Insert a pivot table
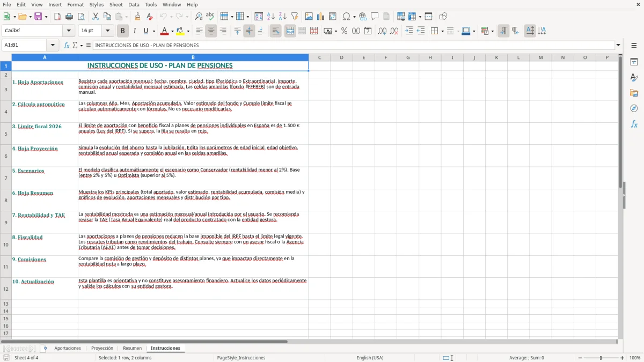This screenshot has width=644, height=362. pyautogui.click(x=333, y=17)
